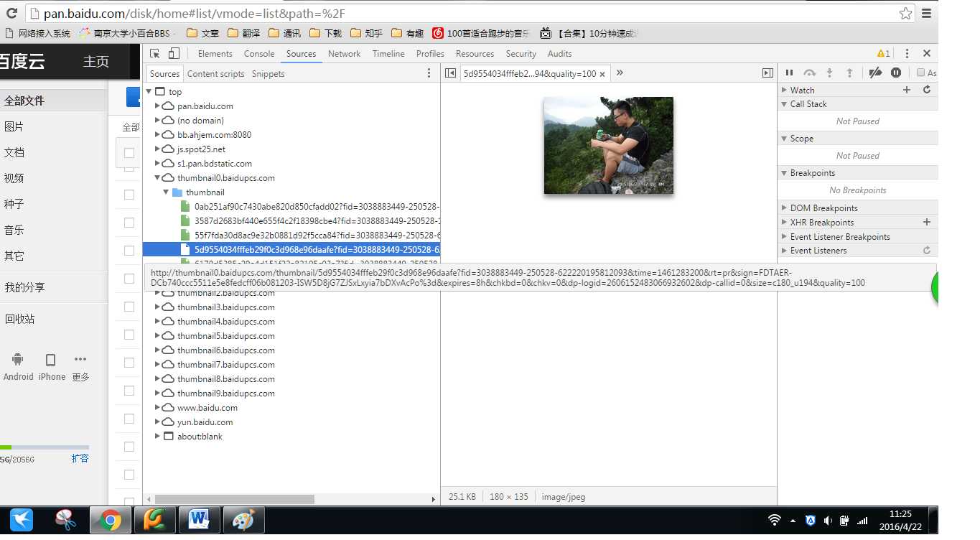Add an XHR breakpoint with the plus icon
This screenshot has width=980, height=540.
pos(927,222)
